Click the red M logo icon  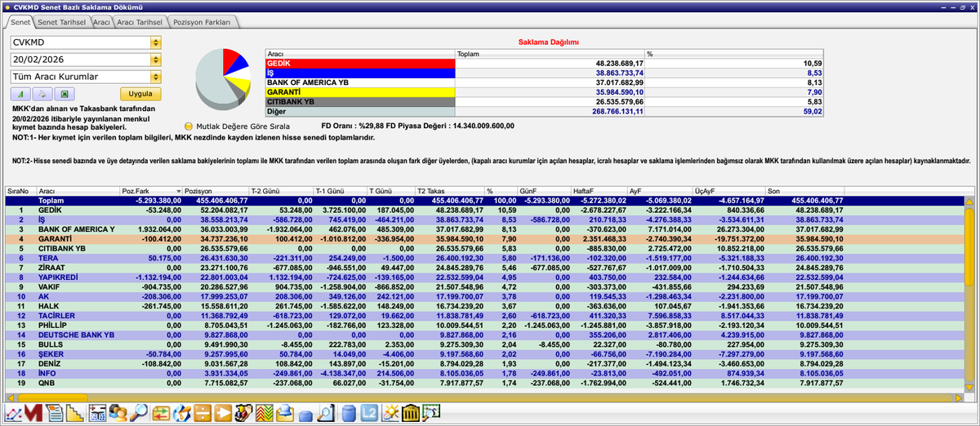tap(33, 414)
